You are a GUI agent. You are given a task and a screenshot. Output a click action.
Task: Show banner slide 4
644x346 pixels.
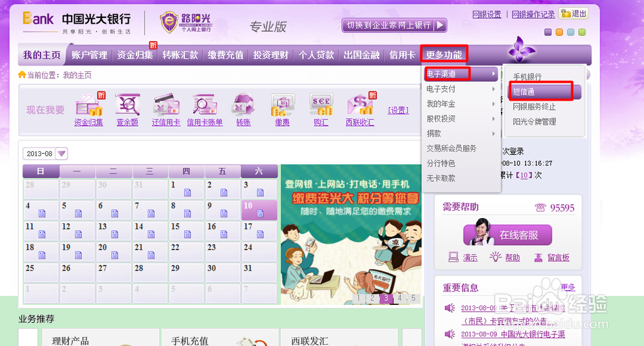click(x=399, y=298)
